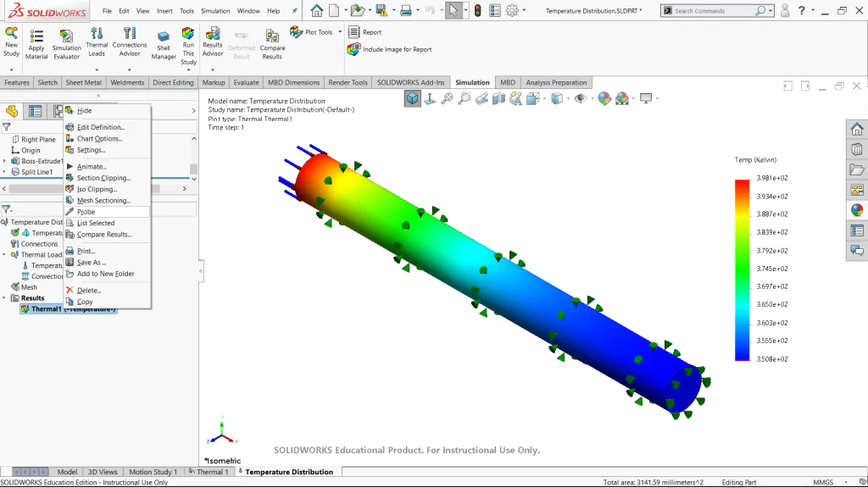Click Include Image for Report
This screenshot has width=868, height=488.
pyautogui.click(x=390, y=49)
